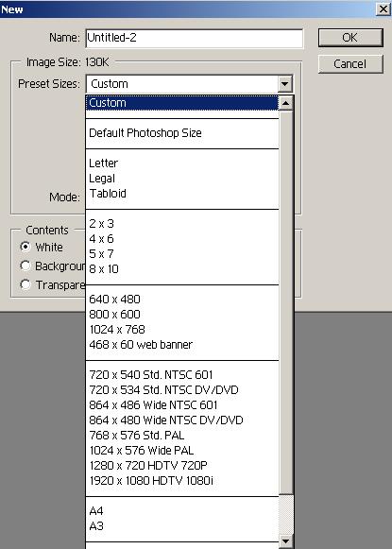The width and height of the screenshot is (392, 549).
Task: Select the White contents radio button
Action: coord(26,247)
